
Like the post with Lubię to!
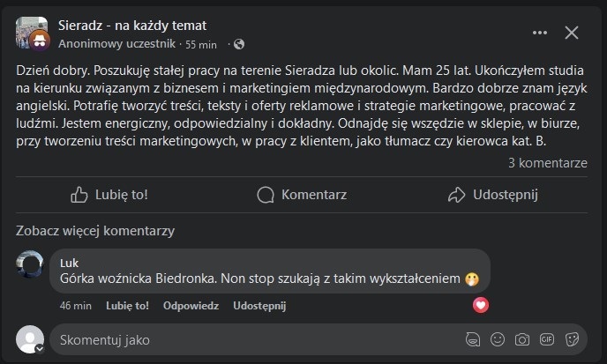[x=109, y=195]
